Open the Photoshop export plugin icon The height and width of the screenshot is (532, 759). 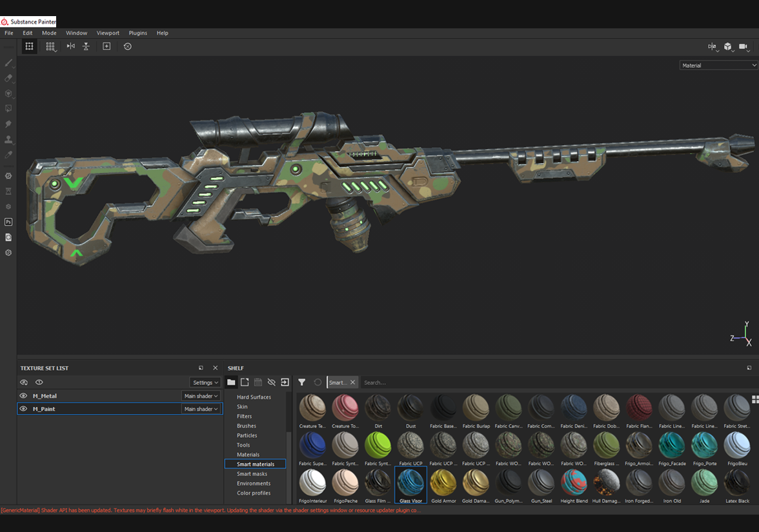click(8, 221)
